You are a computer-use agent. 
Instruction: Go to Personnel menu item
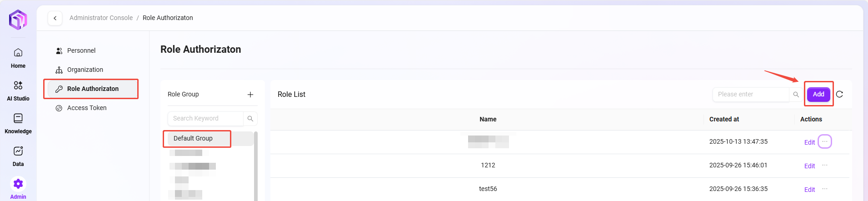(x=81, y=50)
